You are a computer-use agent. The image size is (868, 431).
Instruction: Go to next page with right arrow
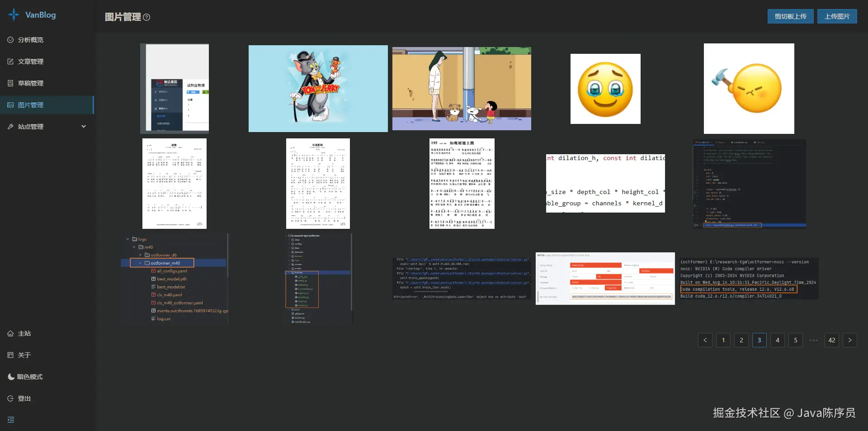850,340
